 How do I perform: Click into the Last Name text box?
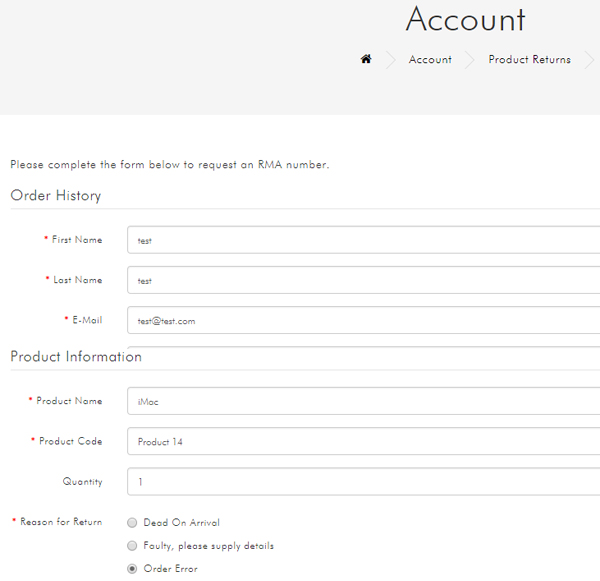coord(364,280)
